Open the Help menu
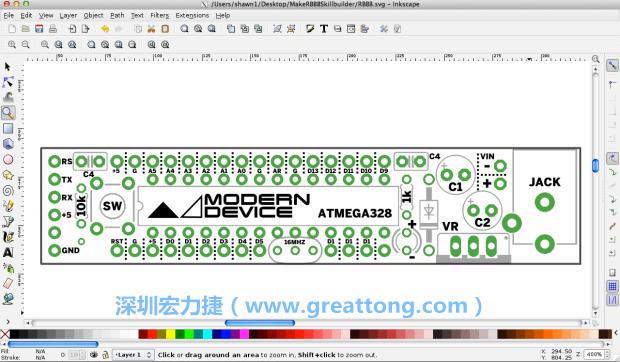 (223, 15)
